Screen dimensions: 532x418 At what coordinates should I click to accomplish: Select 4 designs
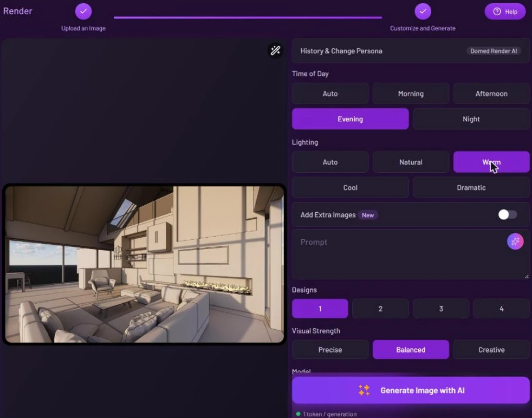coord(501,309)
